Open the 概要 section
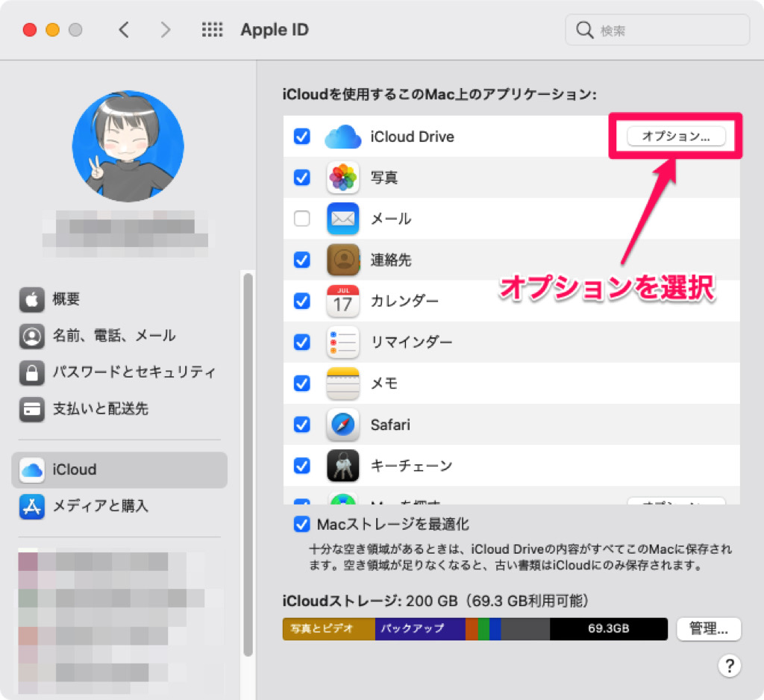The width and height of the screenshot is (764, 700). pyautogui.click(x=119, y=299)
